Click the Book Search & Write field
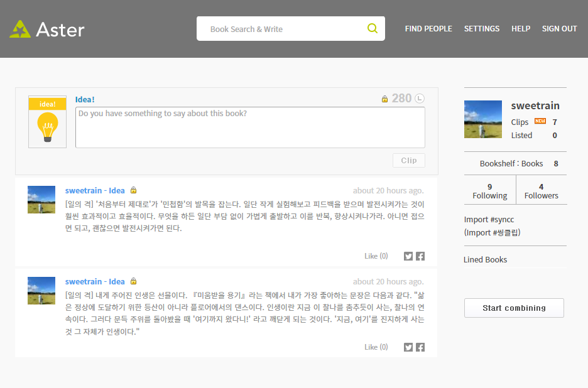Viewport: 588px width, 388px height. (x=291, y=28)
